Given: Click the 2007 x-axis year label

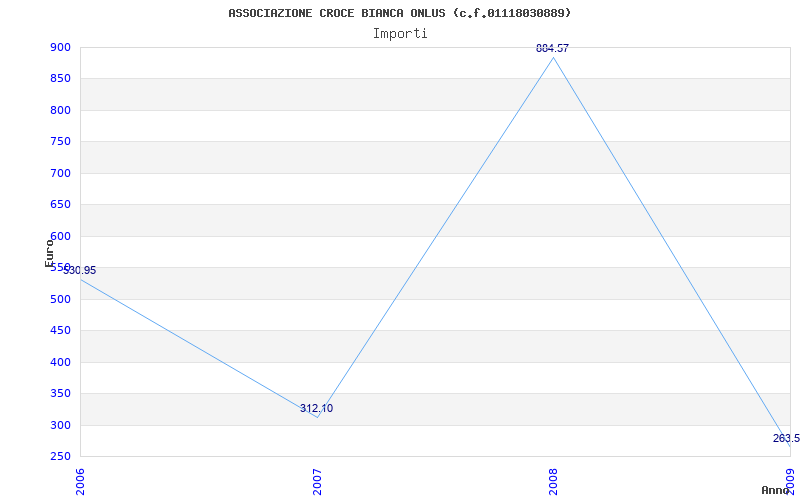Looking at the screenshot, I should [x=317, y=482].
